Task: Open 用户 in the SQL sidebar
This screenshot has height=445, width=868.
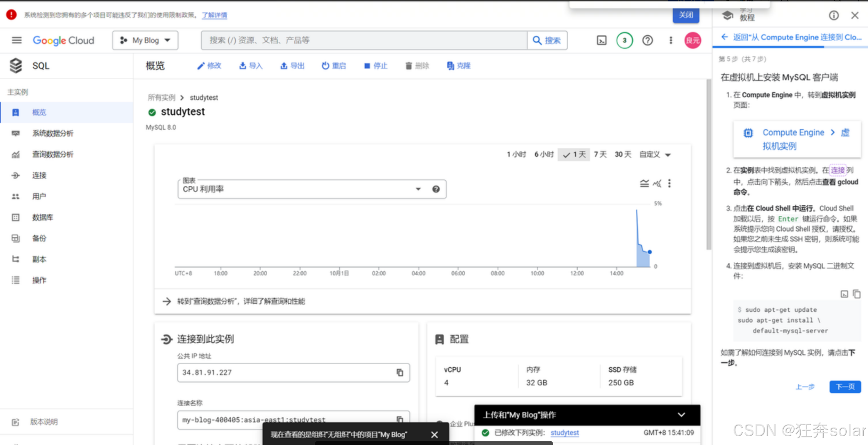Action: pyautogui.click(x=67, y=196)
